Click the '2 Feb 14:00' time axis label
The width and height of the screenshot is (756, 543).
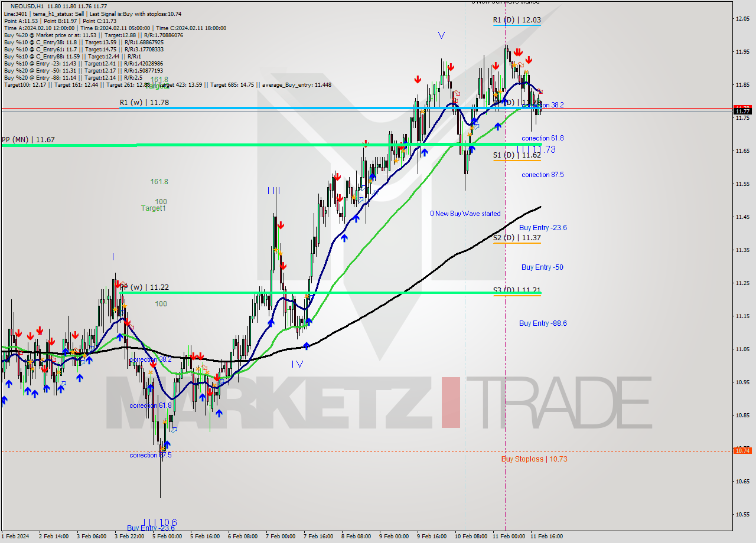(54, 537)
